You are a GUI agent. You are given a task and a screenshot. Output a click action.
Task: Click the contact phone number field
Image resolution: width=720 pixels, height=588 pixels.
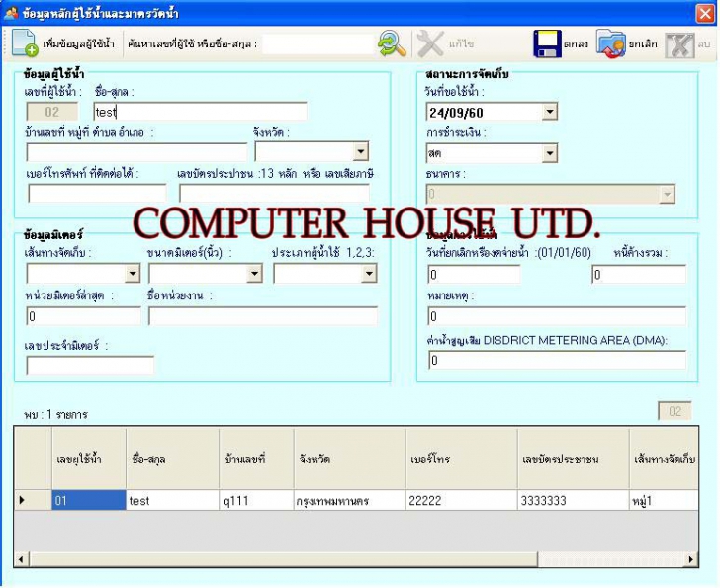pyautogui.click(x=97, y=193)
